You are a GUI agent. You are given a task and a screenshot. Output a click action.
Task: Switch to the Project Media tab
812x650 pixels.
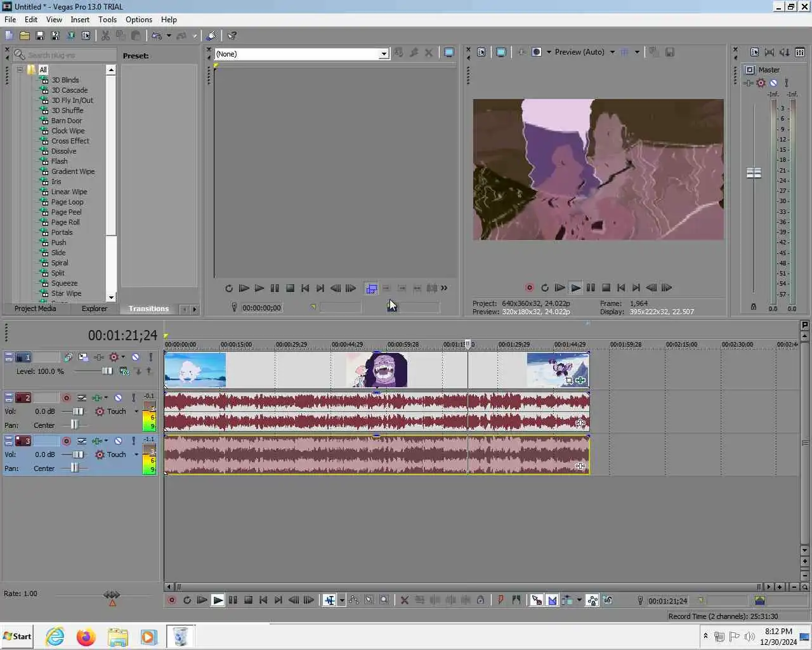click(x=36, y=308)
